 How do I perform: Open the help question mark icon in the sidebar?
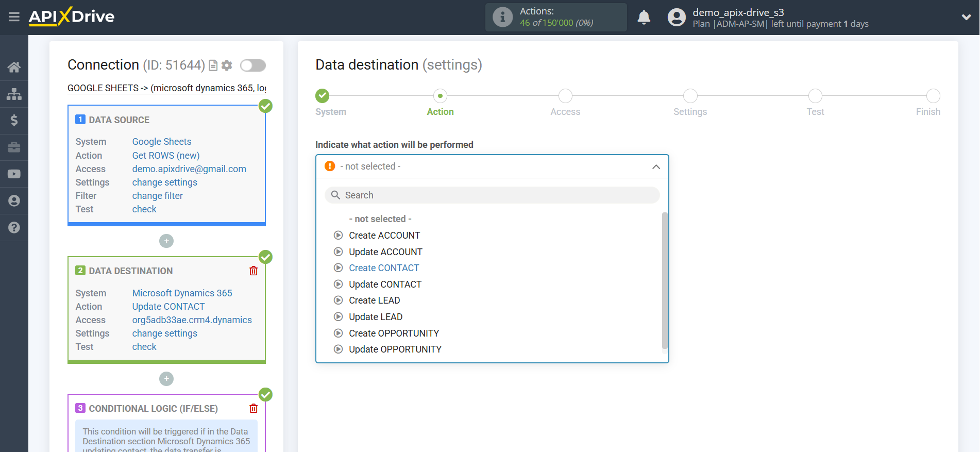[x=14, y=228]
